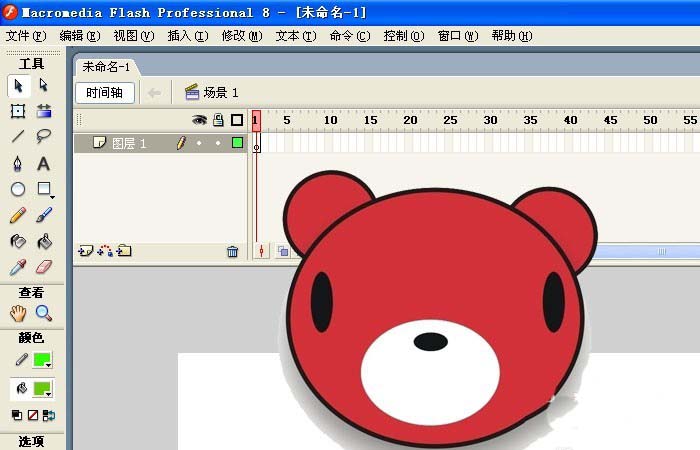This screenshot has width=700, height=450.
Task: Select the Hand tool
Action: pos(18,313)
